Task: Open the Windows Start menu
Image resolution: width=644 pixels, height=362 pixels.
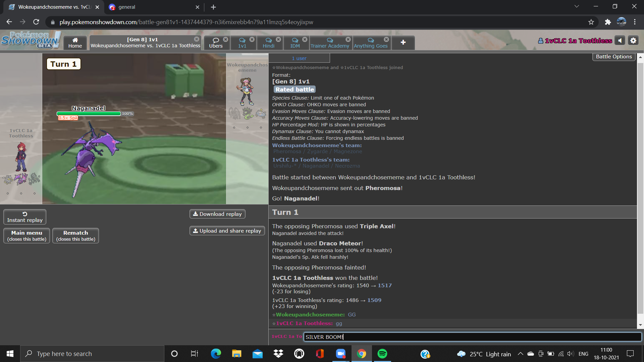Action: (10, 354)
